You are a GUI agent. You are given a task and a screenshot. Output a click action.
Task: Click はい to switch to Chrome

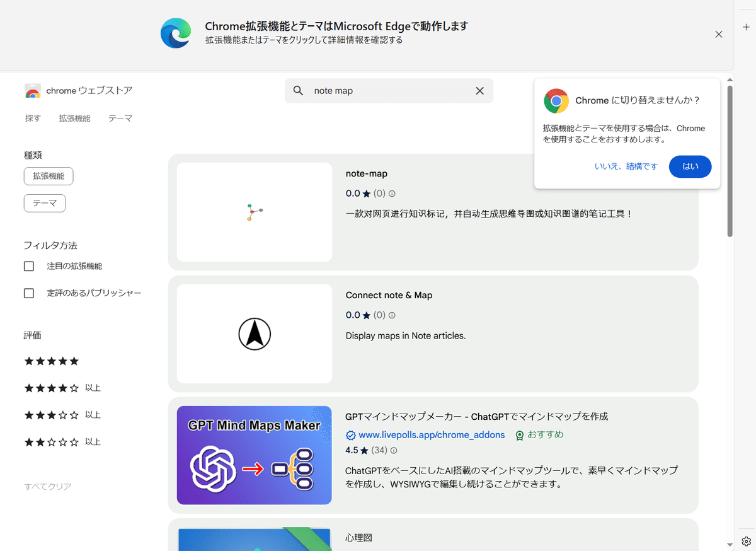tap(690, 166)
